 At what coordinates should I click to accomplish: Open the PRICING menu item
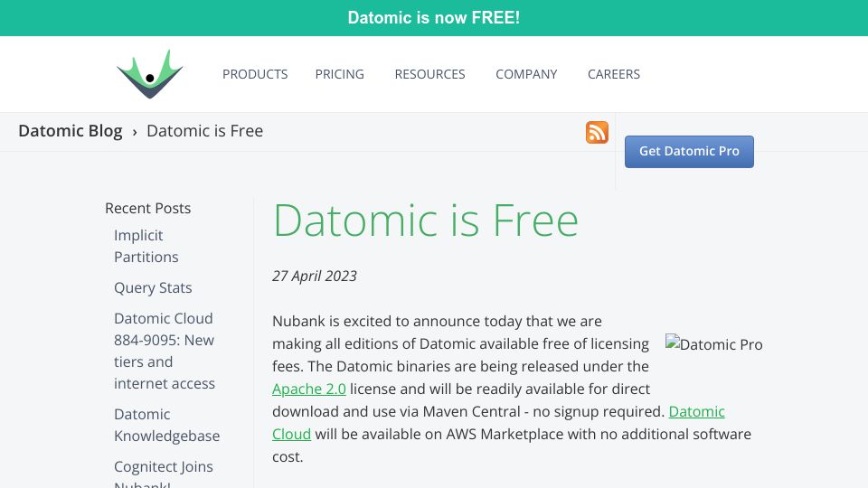tap(339, 74)
